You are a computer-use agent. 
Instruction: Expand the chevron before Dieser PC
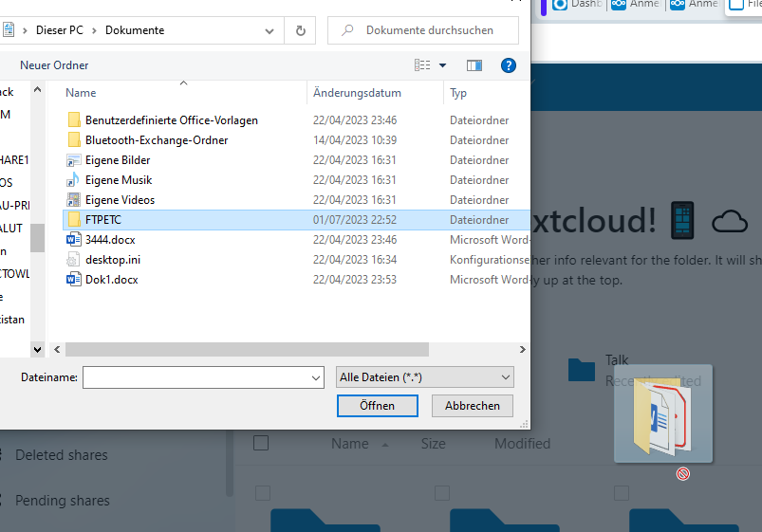pos(25,30)
